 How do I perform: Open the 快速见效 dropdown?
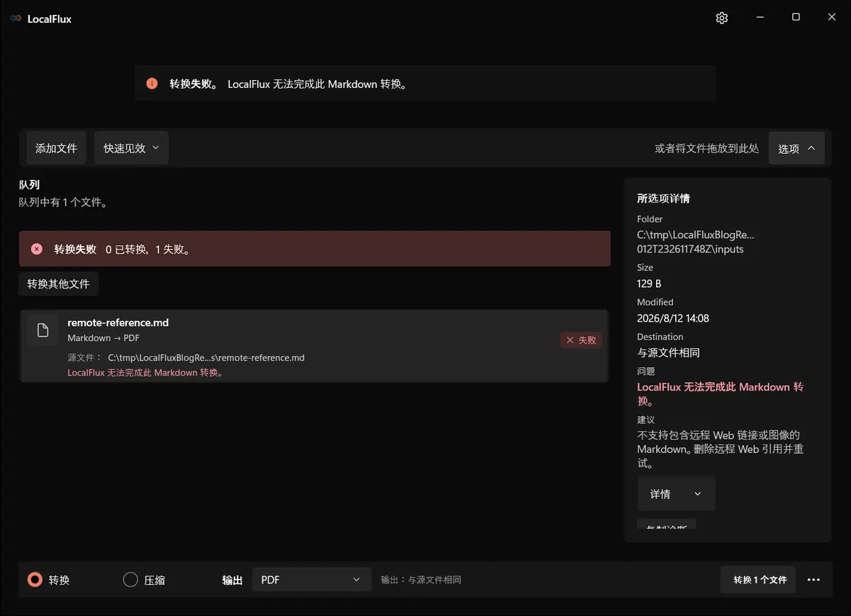(x=131, y=148)
